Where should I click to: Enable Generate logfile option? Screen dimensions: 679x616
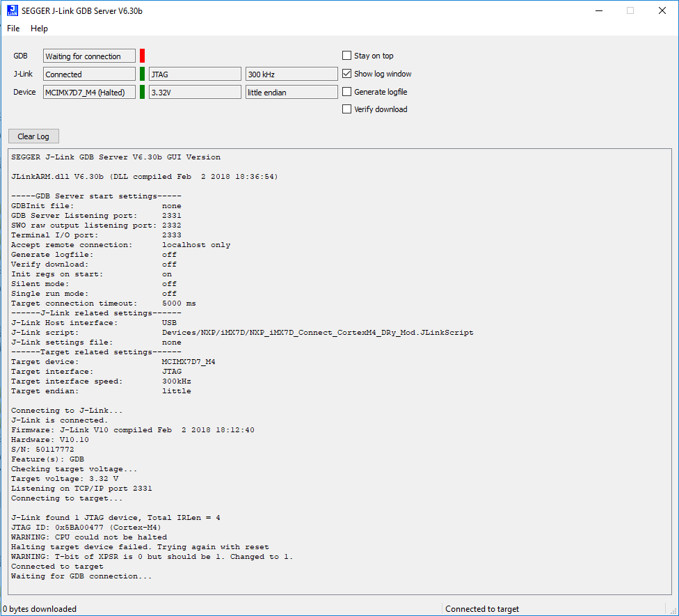coord(346,92)
